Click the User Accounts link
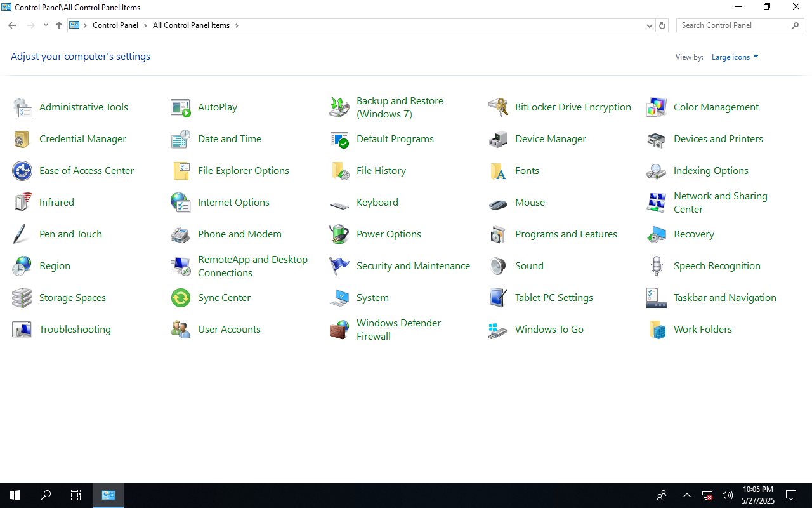This screenshot has height=508, width=812. tap(229, 330)
